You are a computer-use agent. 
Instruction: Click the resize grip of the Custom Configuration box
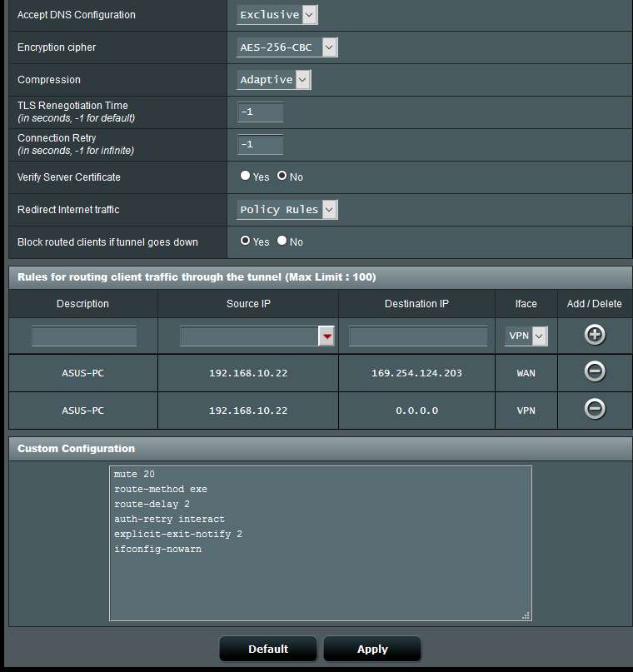pyautogui.click(x=526, y=615)
